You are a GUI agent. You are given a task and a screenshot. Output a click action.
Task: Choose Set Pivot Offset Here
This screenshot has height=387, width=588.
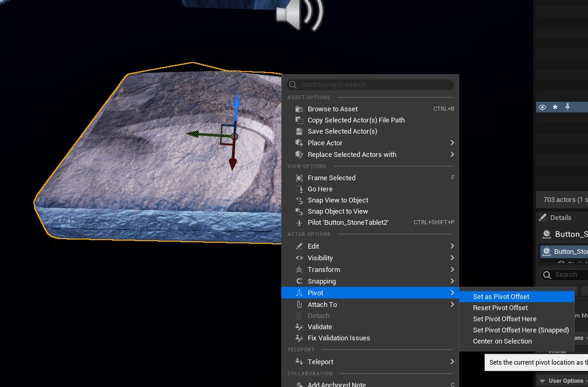coord(516,319)
